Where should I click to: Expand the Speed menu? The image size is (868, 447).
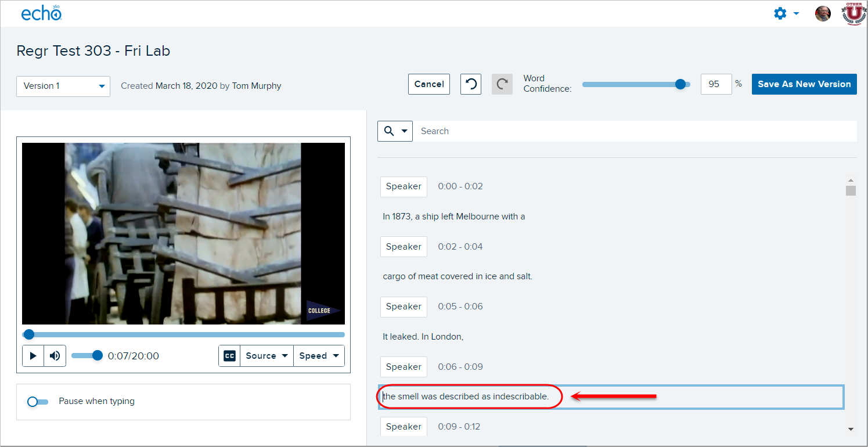point(319,356)
